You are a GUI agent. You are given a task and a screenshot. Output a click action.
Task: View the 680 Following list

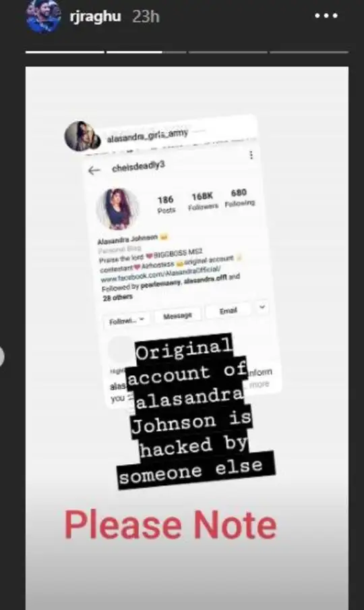(240, 197)
